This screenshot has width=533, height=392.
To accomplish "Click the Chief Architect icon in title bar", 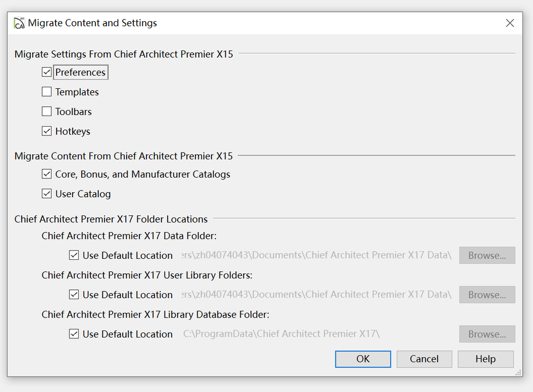I will [19, 23].
